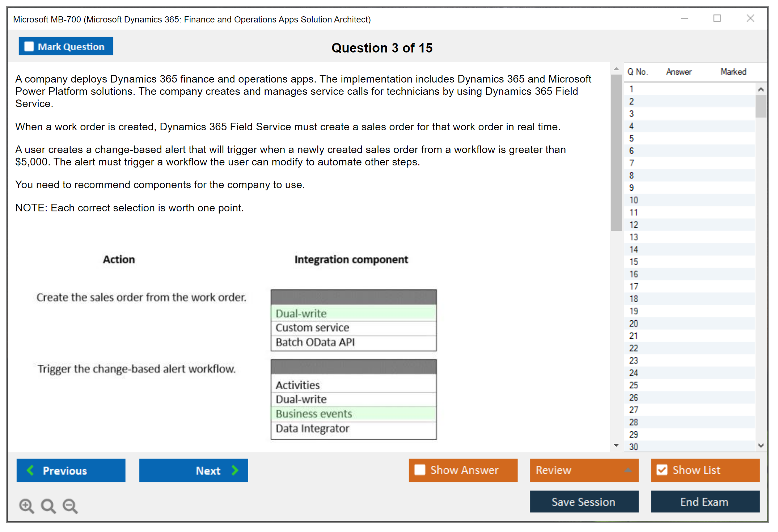The width and height of the screenshot is (778, 532).
Task: Click the reset zoom magnifier icon
Action: [x=48, y=506]
